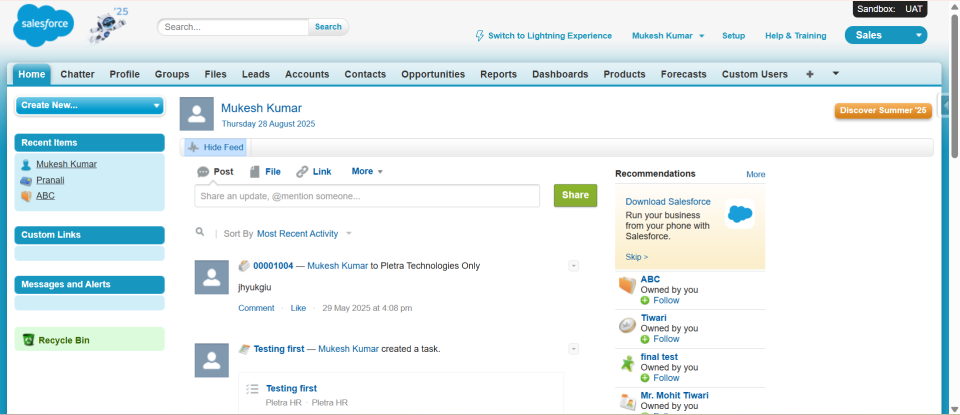The width and height of the screenshot is (960, 415).
Task: Expand the Mukesh Kumar user menu arrow
Action: (702, 36)
